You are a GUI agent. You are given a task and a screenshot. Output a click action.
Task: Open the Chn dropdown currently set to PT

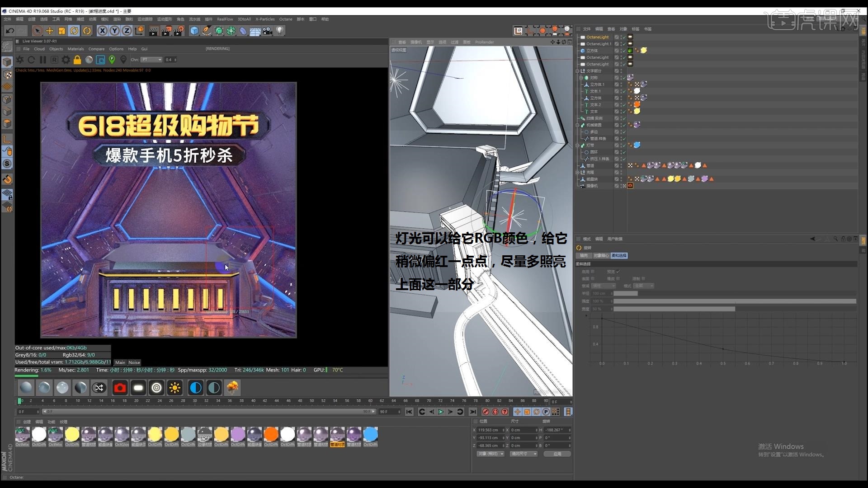[152, 59]
